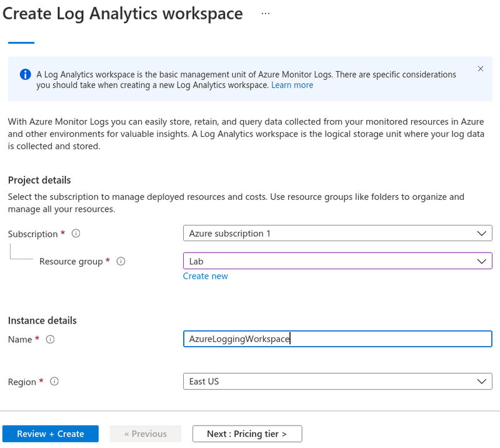The image size is (500, 448).
Task: Select the Instance details heading
Action: pyautogui.click(x=42, y=321)
